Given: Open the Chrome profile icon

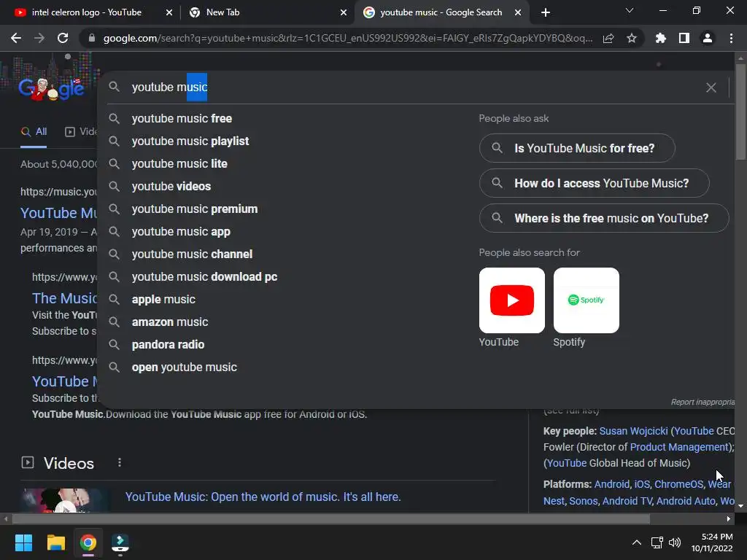Looking at the screenshot, I should 708,38.
